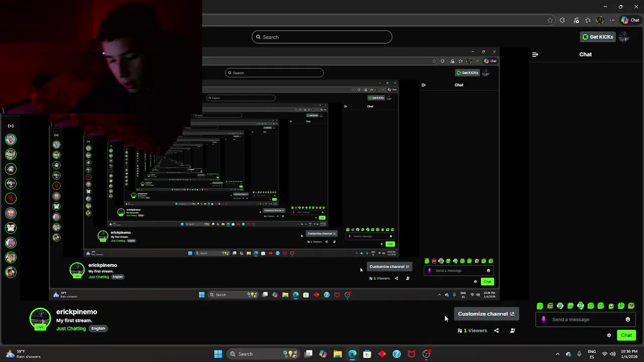Open the browser Extensions puzzle icon
This screenshot has width=644, height=362.
coord(562,20)
